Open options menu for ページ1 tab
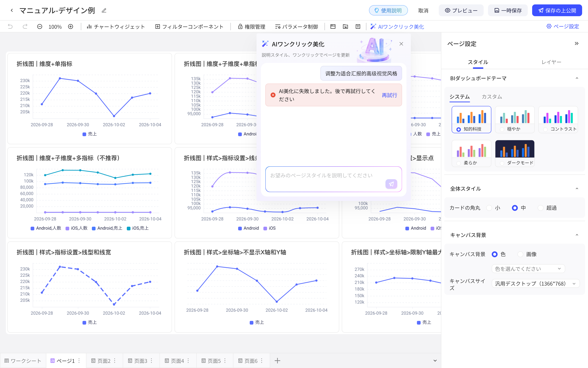The height and width of the screenshot is (368, 588). click(x=79, y=361)
